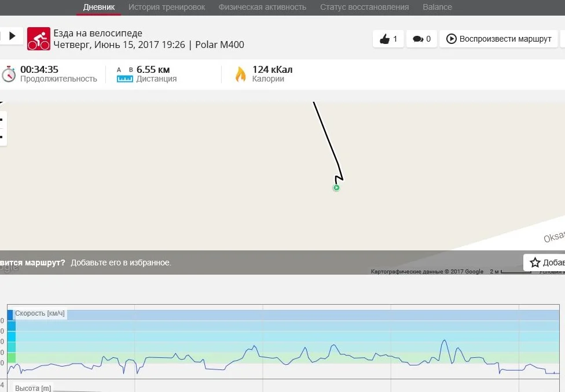Click Картографические данные © 2017 Google text
This screenshot has width=565, height=392.
click(x=427, y=271)
